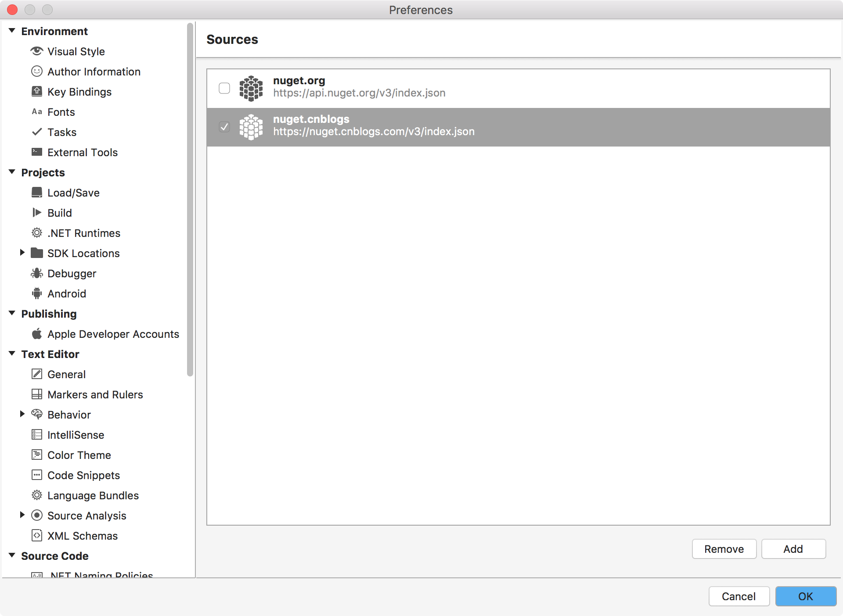
Task: Click the Tasks checkmark icon
Action: [37, 132]
